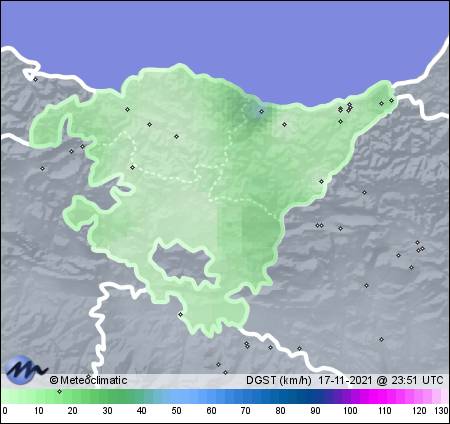The width and height of the screenshot is (450, 424).
Task: Pick the dark-blue 80 km/h color on the scale
Action: 280,397
